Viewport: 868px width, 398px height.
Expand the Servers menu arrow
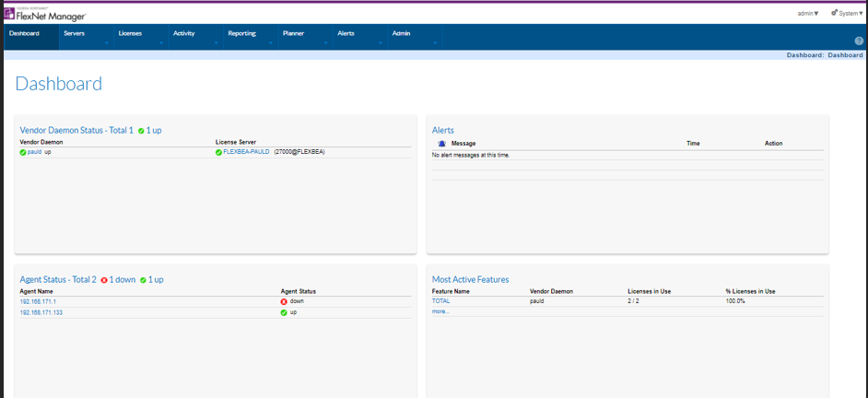(x=106, y=43)
